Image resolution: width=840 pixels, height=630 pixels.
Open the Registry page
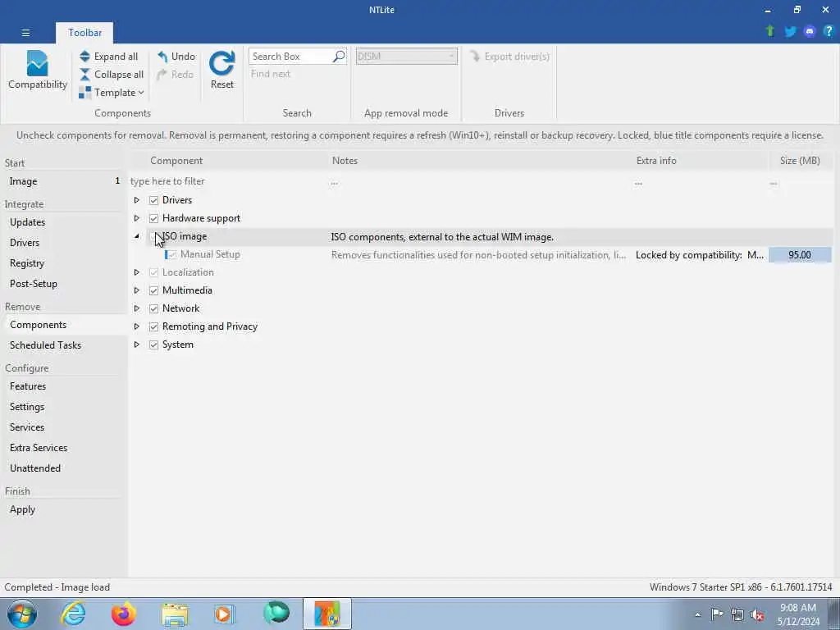tap(64, 263)
